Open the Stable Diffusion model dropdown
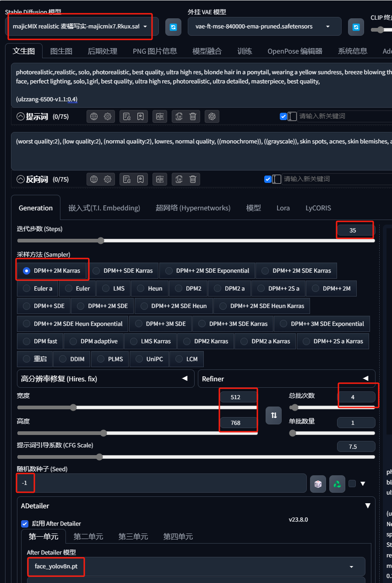Image resolution: width=392 pixels, height=583 pixels. [x=83, y=27]
